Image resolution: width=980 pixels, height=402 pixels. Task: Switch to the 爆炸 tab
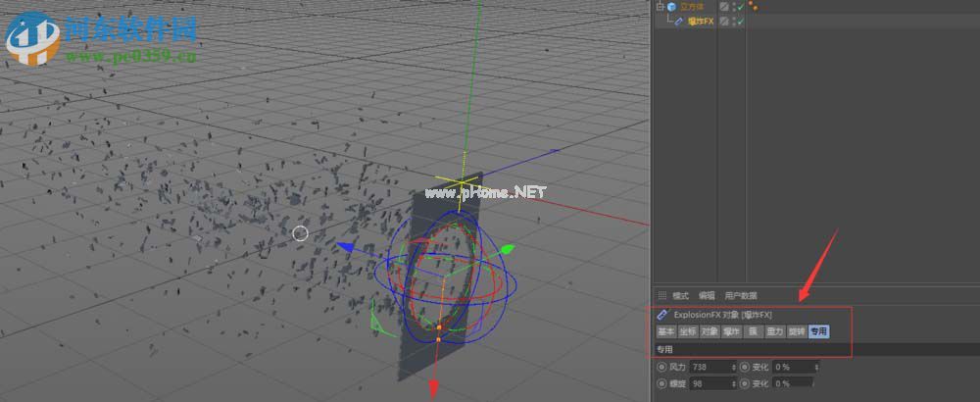pyautogui.click(x=731, y=331)
